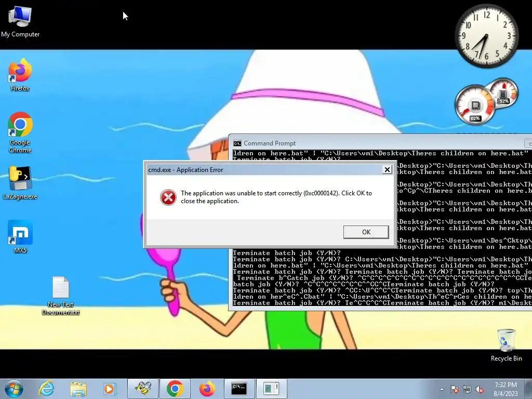This screenshot has width=532, height=399.
Task: Switch to Chrome on the taskbar
Action: point(175,389)
